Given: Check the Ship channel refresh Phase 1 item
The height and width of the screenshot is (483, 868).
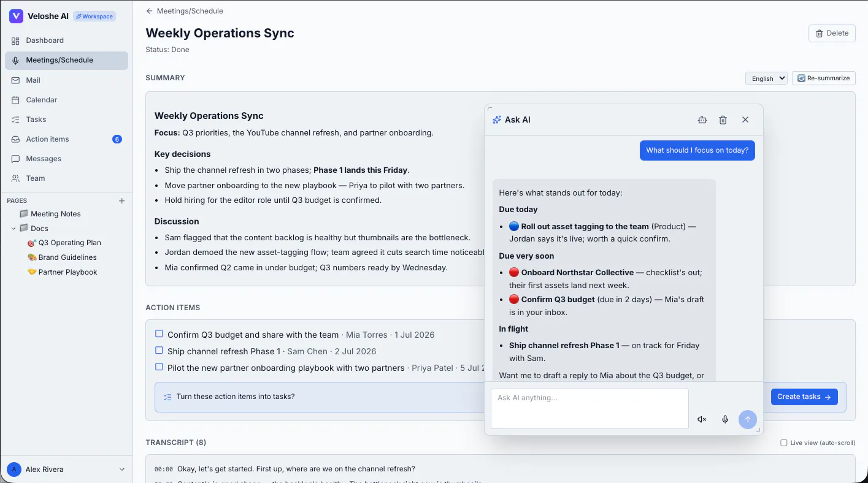Looking at the screenshot, I should pyautogui.click(x=159, y=351).
